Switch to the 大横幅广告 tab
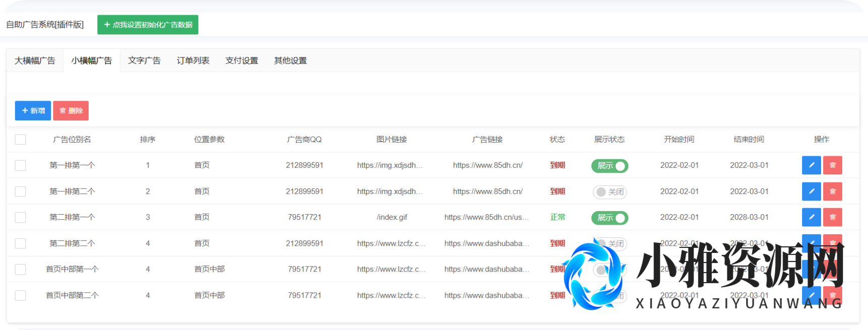868x330 pixels. click(x=35, y=60)
